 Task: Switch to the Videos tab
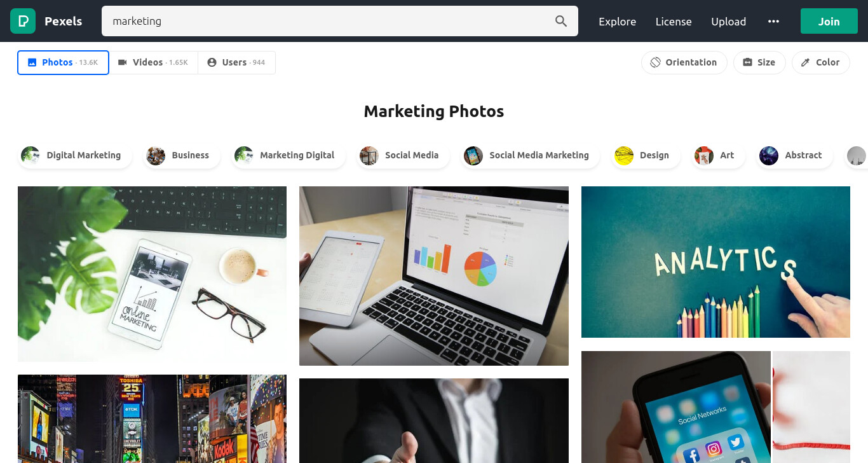(153, 62)
